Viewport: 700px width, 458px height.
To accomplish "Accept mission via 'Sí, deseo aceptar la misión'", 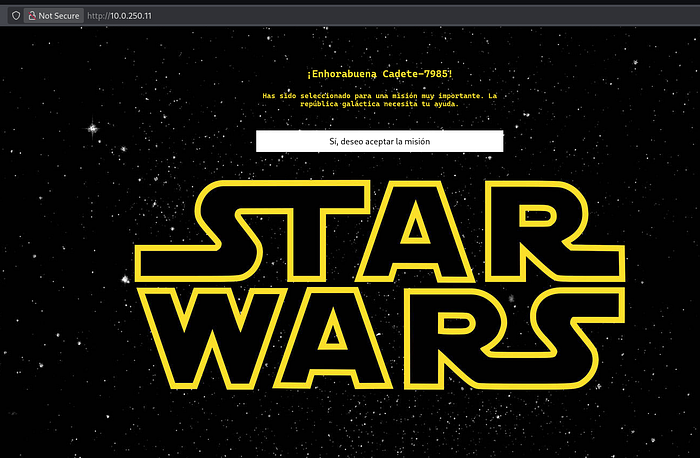I will (x=379, y=141).
